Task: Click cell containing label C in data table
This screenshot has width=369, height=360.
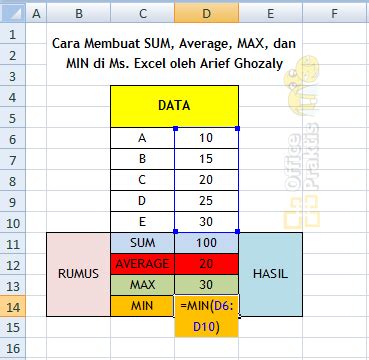Action: [x=142, y=180]
